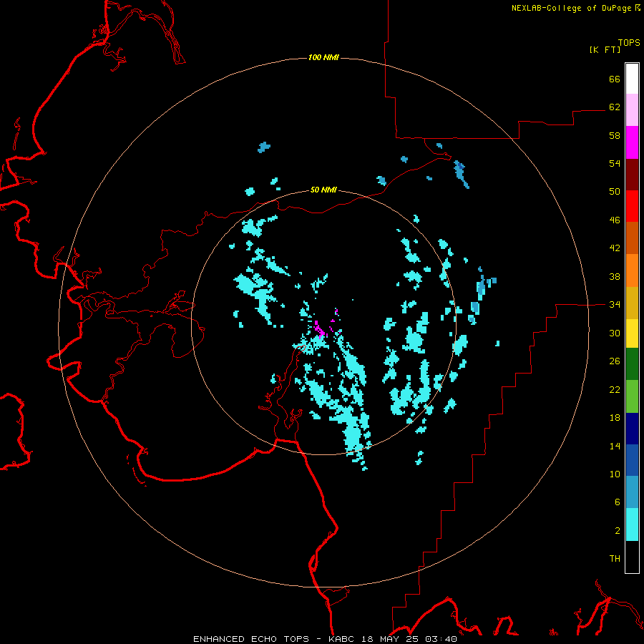Click the 46 legend value
Image resolution: width=644 pixels, height=644 pixels.
pos(615,220)
